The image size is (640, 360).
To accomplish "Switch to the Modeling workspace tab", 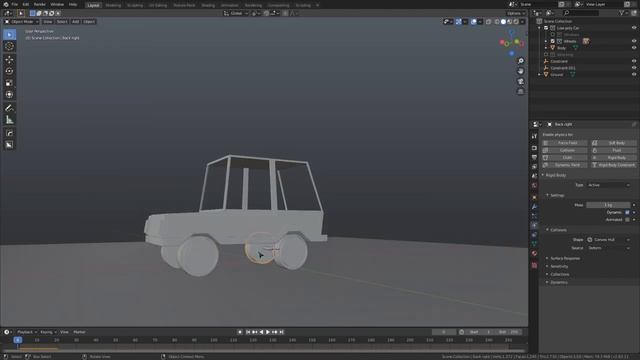I will pos(113,5).
